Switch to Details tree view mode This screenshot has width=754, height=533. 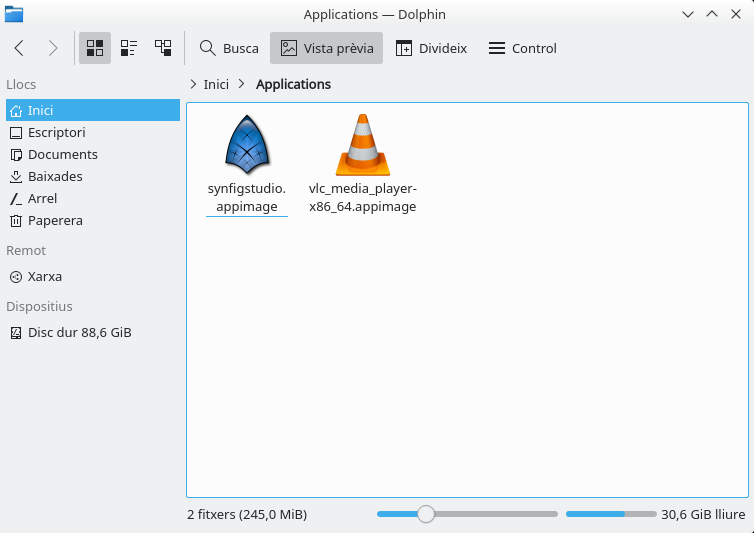(163, 48)
